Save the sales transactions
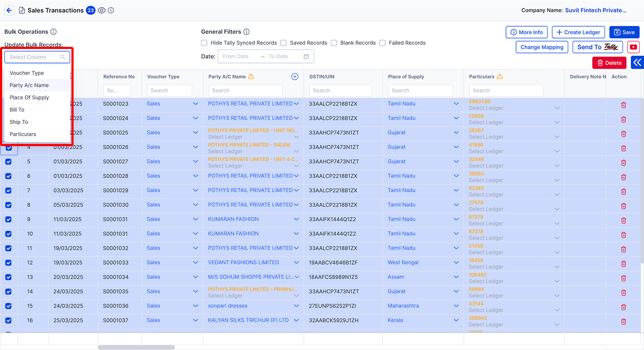The width and height of the screenshot is (644, 350). point(624,32)
